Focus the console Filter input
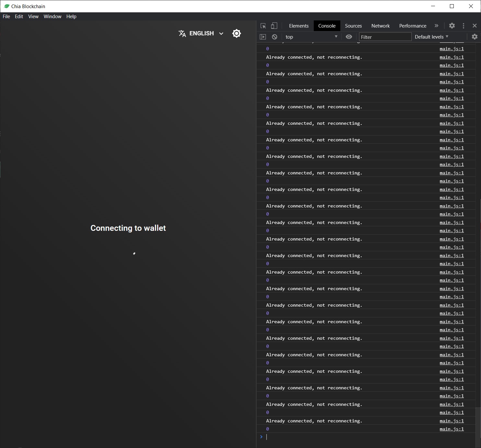This screenshot has height=448, width=481. click(385, 37)
